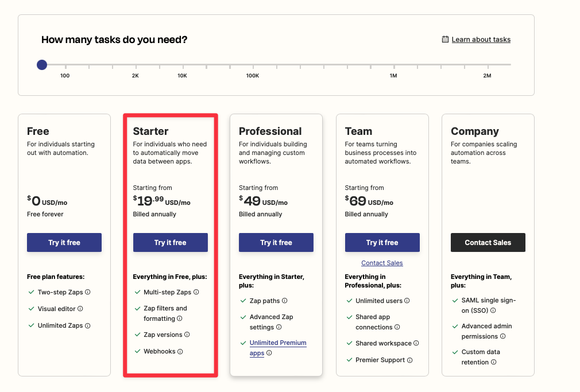Click the $49 USD/mo price

263,201
